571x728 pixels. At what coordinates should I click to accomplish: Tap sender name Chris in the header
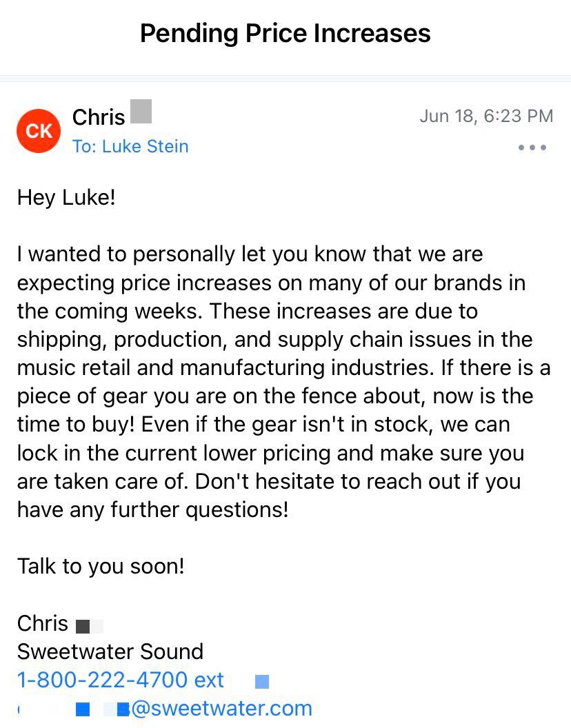tap(99, 117)
